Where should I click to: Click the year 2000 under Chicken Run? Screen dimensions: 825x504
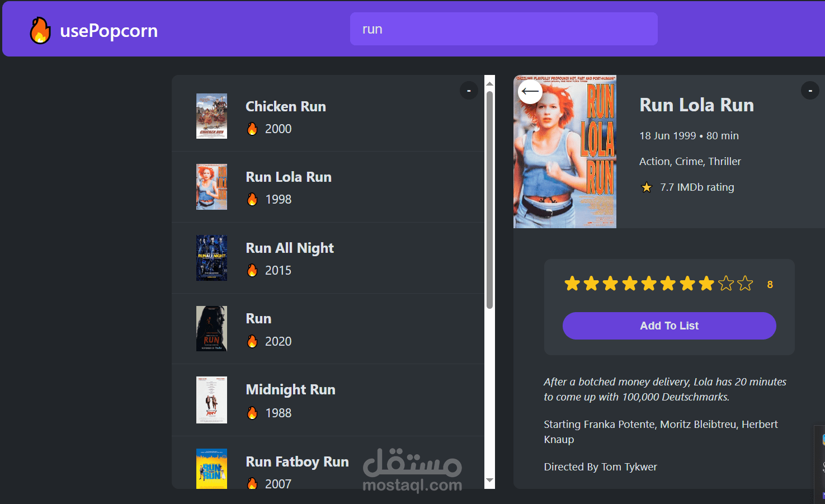pyautogui.click(x=278, y=129)
